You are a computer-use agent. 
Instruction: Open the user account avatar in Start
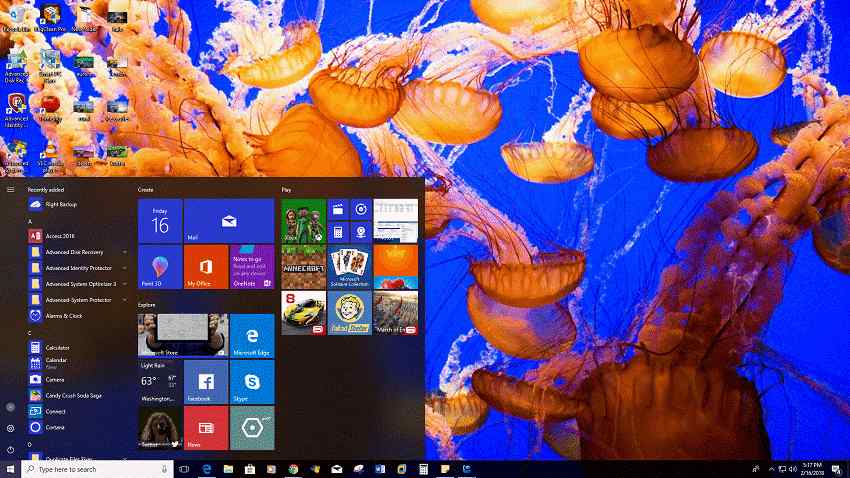pos(10,406)
